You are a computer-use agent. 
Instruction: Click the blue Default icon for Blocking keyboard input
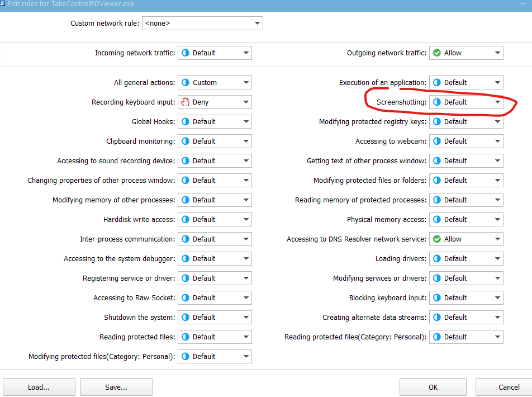tap(437, 298)
